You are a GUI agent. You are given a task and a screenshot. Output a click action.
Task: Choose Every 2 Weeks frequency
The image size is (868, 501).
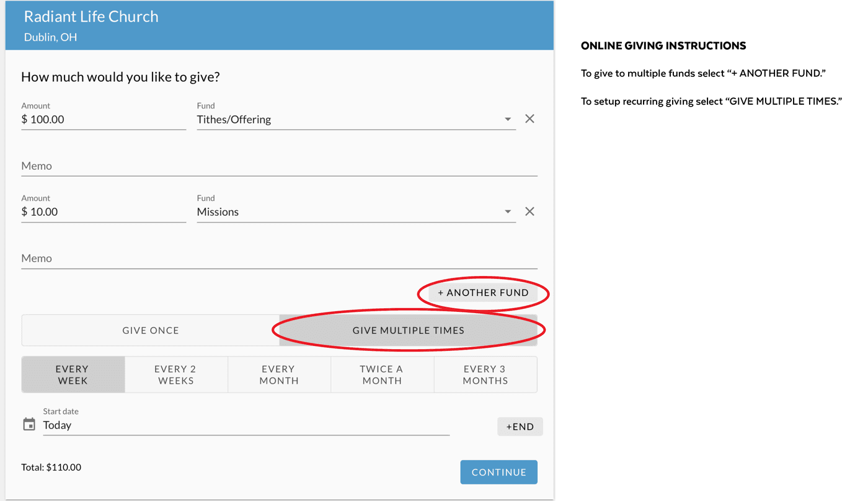click(176, 375)
